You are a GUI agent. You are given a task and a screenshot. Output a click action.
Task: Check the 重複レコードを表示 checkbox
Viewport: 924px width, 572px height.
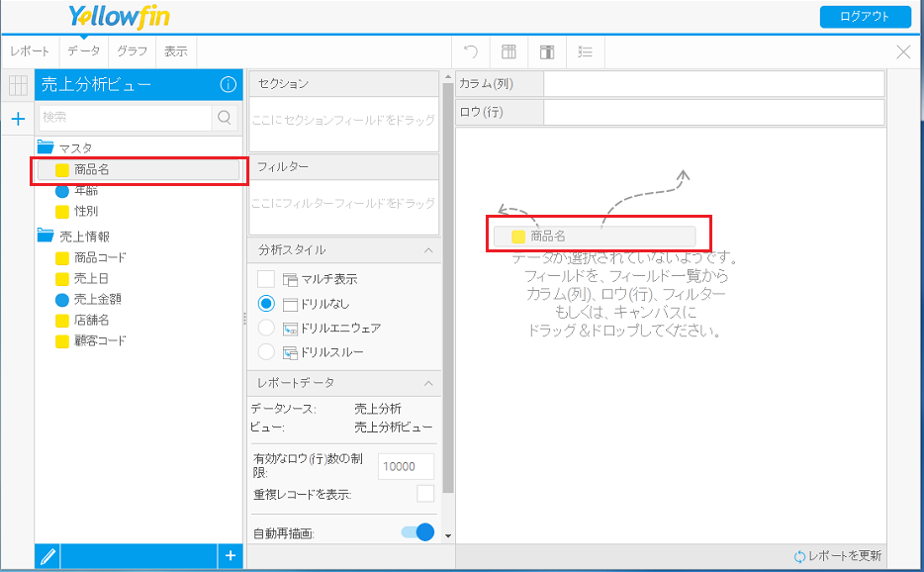(x=425, y=494)
